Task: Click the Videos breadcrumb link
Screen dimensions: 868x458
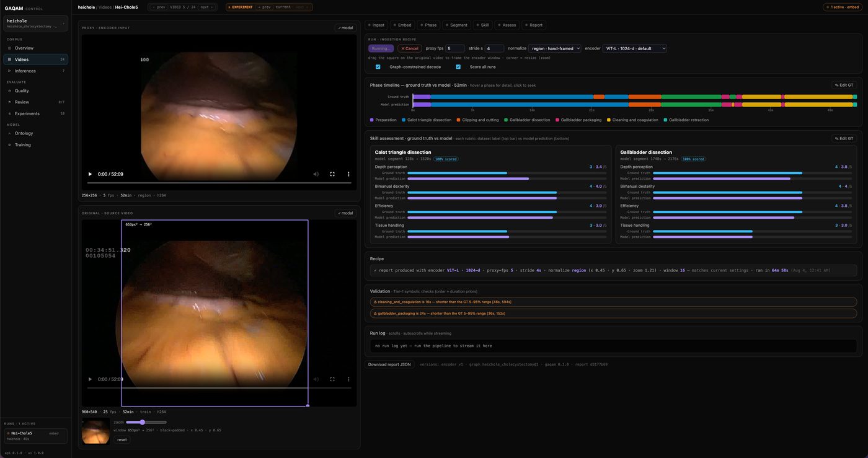Action: pyautogui.click(x=105, y=7)
